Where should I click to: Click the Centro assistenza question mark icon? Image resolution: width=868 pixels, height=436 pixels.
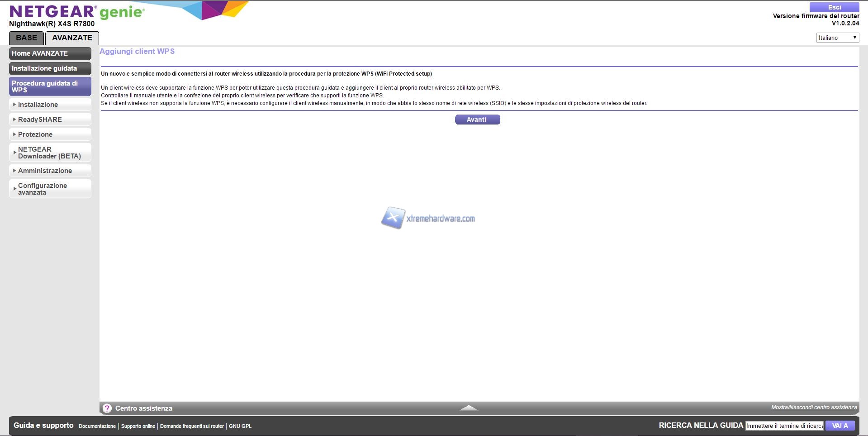point(107,408)
